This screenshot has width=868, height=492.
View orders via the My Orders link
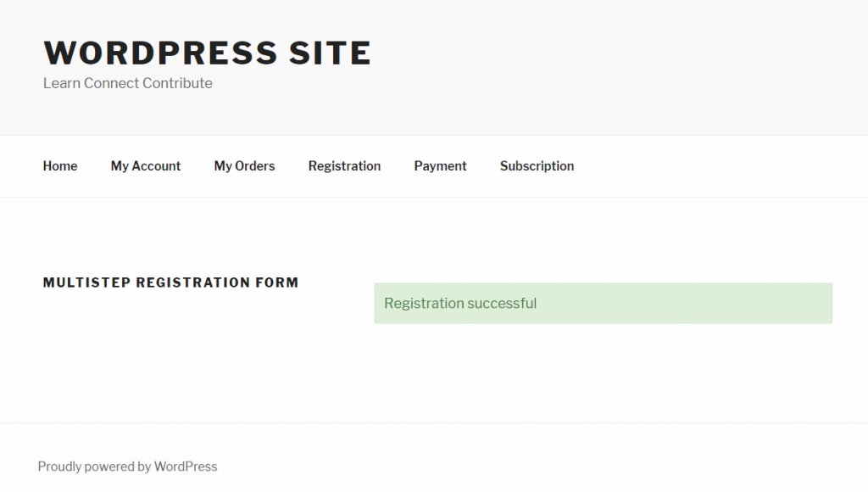pyautogui.click(x=244, y=165)
